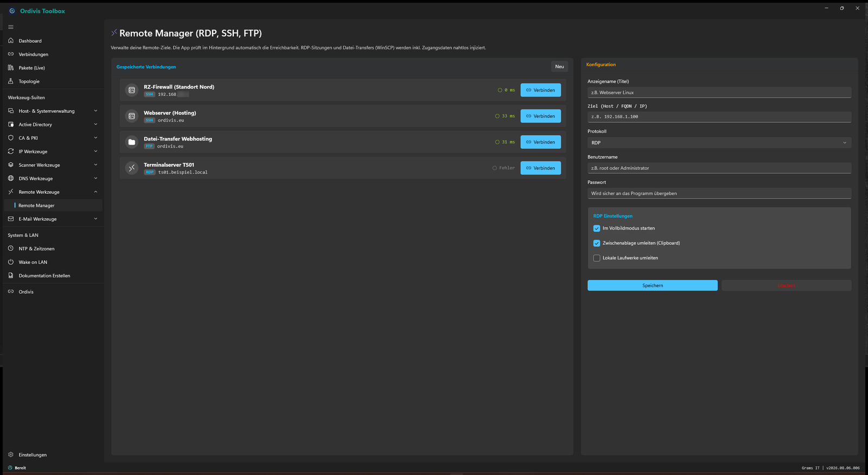The width and height of the screenshot is (868, 475).
Task: Click the Verbindungen link icon
Action: [11, 54]
